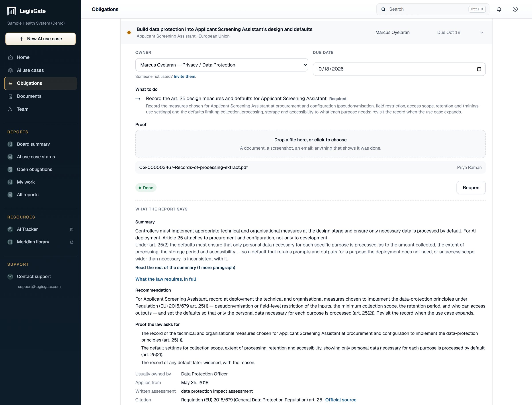Open CG-000003467 Records-of-processing-extract.pdf file

(310, 168)
